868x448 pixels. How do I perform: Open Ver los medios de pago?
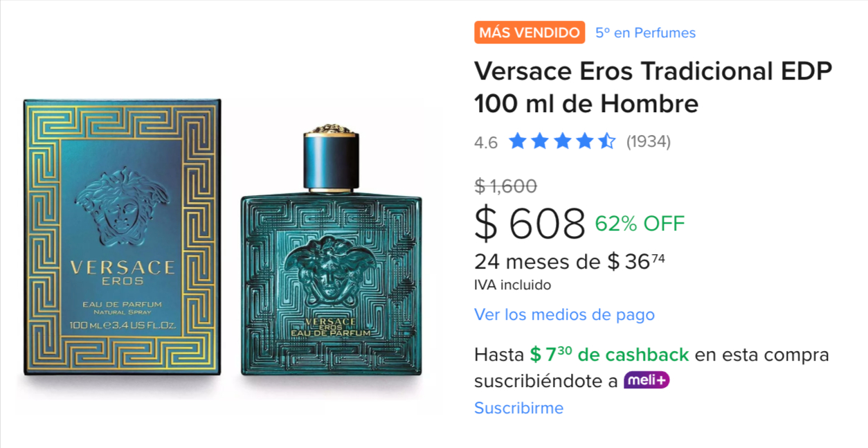click(564, 314)
